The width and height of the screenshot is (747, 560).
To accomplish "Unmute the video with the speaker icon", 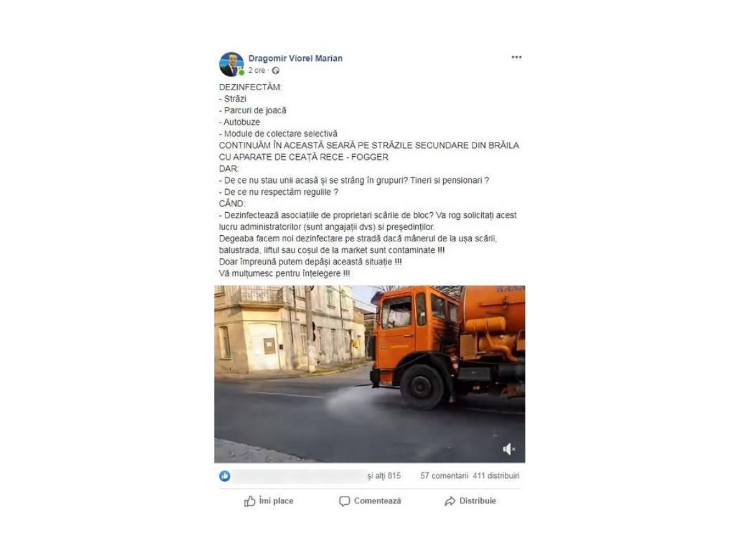I will [509, 449].
